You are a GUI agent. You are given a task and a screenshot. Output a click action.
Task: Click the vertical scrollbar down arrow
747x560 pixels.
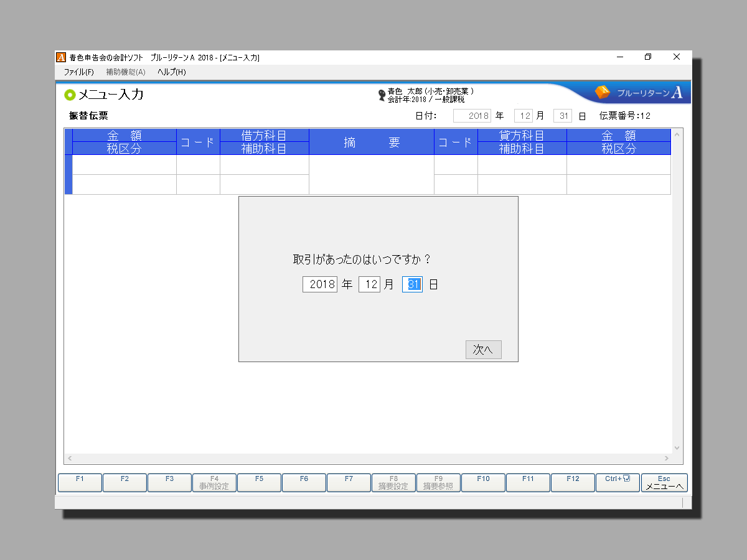[x=677, y=448]
